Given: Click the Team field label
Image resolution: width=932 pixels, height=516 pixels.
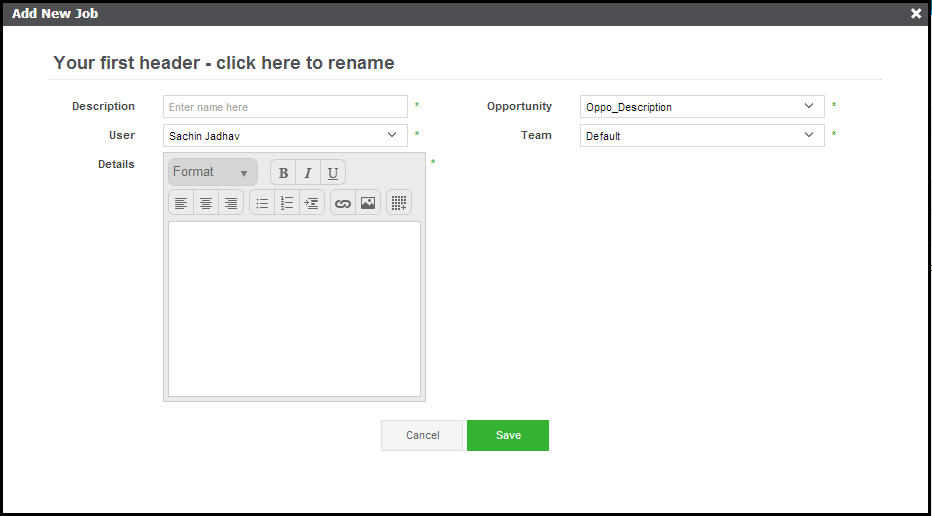Looking at the screenshot, I should click(x=536, y=135).
